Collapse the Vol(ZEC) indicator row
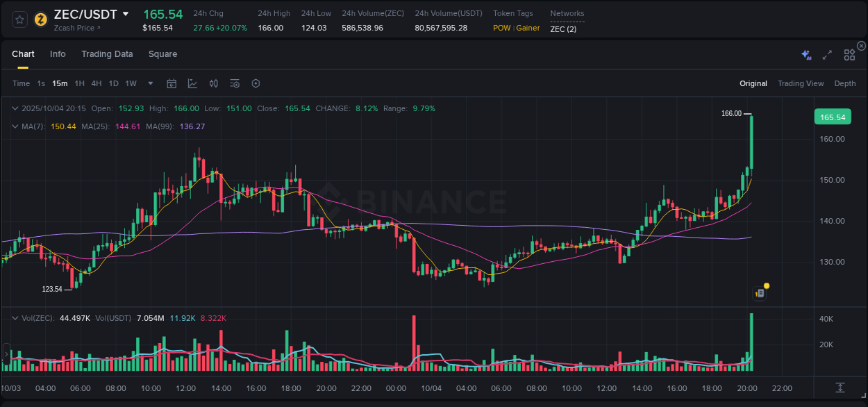 click(x=15, y=317)
